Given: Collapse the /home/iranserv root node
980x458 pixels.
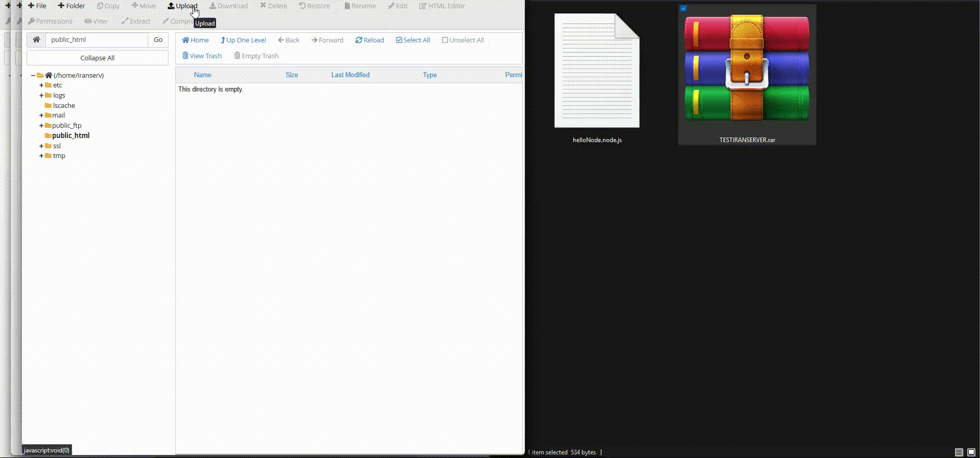Looking at the screenshot, I should (x=33, y=75).
